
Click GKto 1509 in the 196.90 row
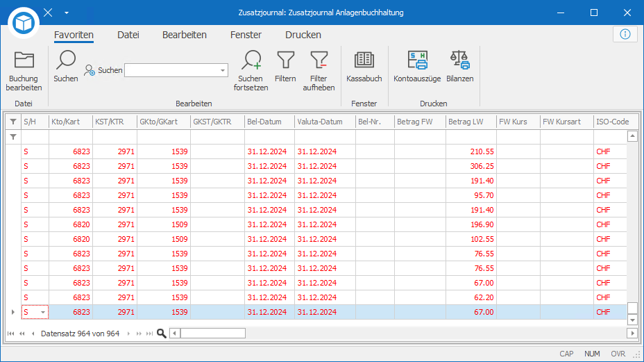164,224
